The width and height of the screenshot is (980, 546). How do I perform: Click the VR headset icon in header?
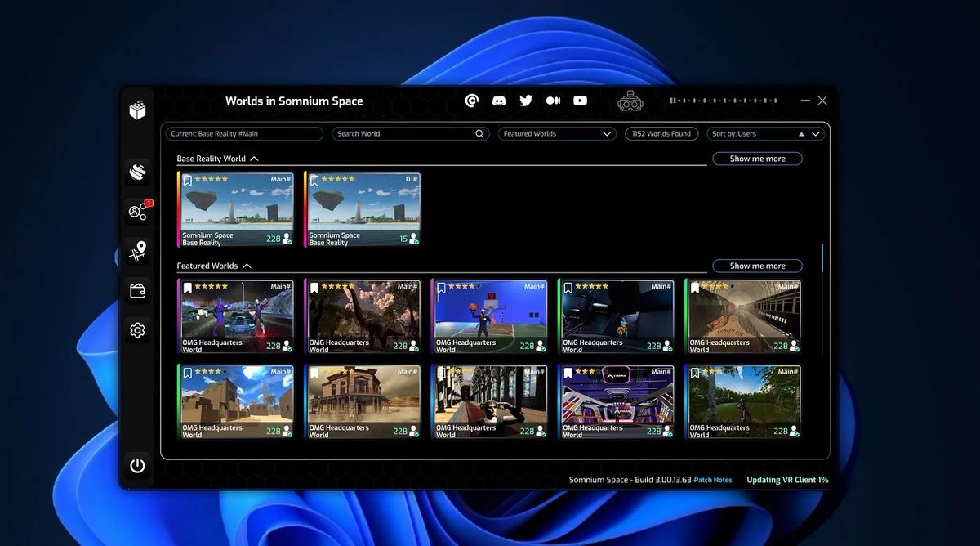[x=630, y=101]
